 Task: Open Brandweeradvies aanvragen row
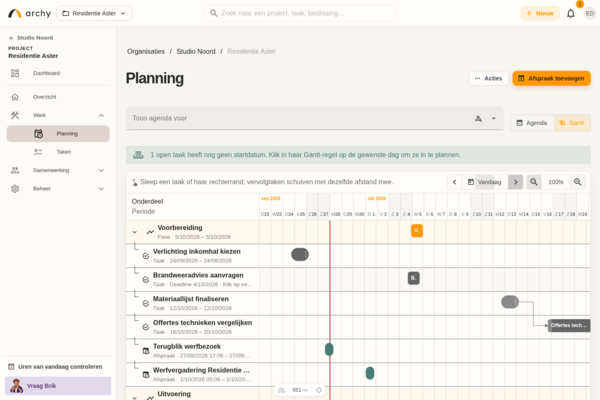[193, 279]
